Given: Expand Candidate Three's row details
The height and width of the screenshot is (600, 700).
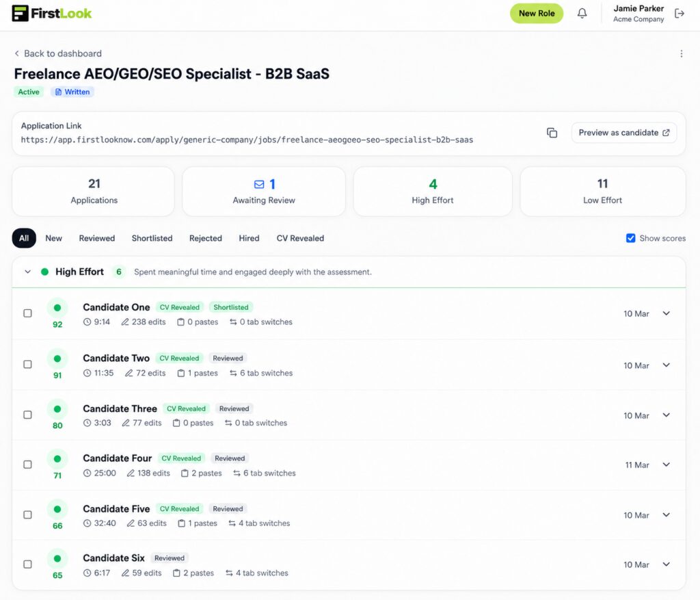Looking at the screenshot, I should (x=667, y=415).
